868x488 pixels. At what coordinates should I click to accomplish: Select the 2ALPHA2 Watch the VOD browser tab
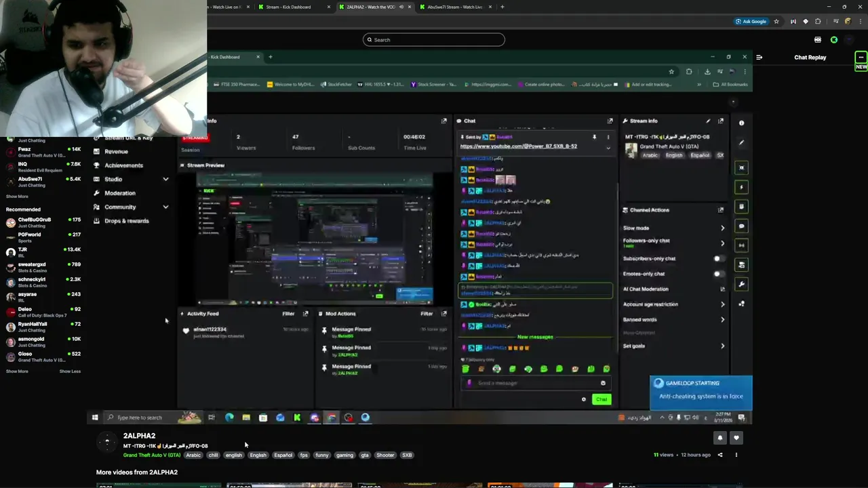coord(375,7)
